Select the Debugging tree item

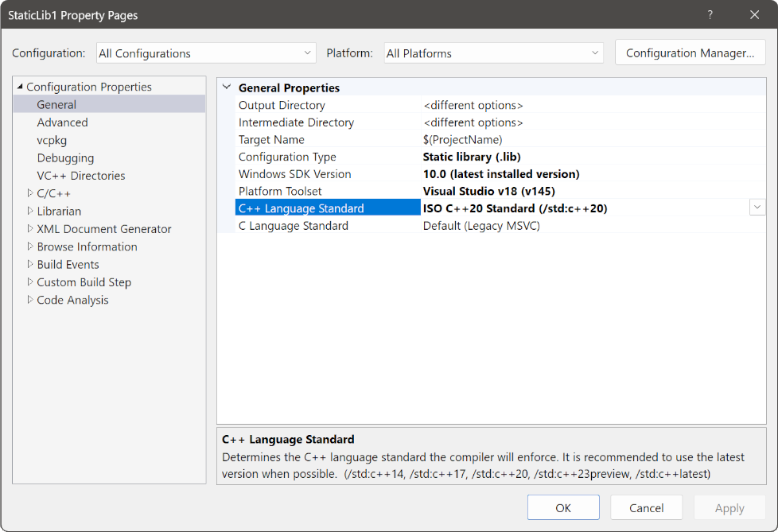pyautogui.click(x=65, y=157)
